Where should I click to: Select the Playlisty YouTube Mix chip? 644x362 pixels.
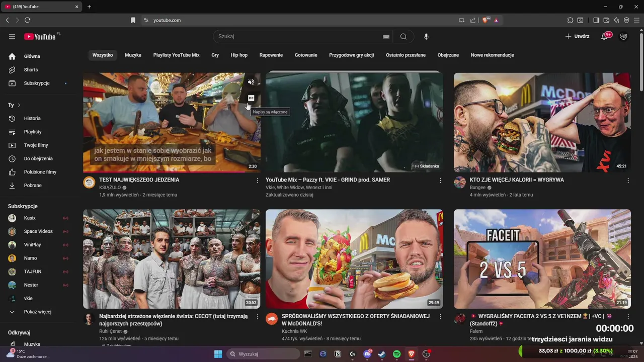coord(177,55)
